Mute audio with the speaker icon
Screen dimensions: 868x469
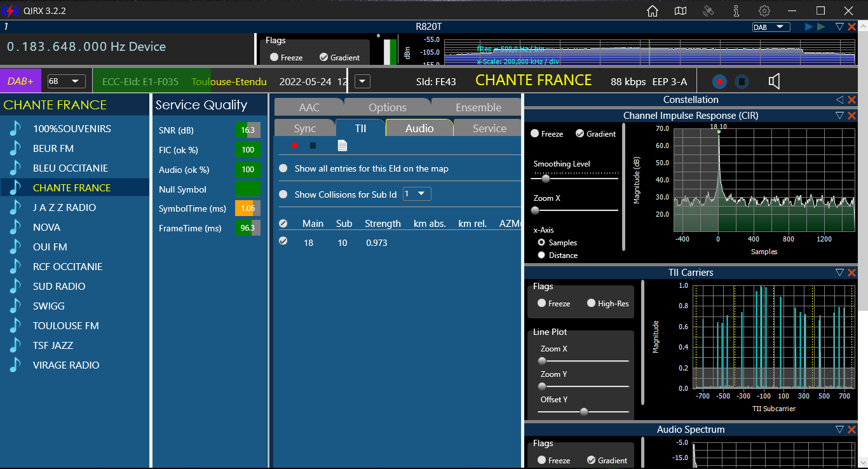pos(774,81)
